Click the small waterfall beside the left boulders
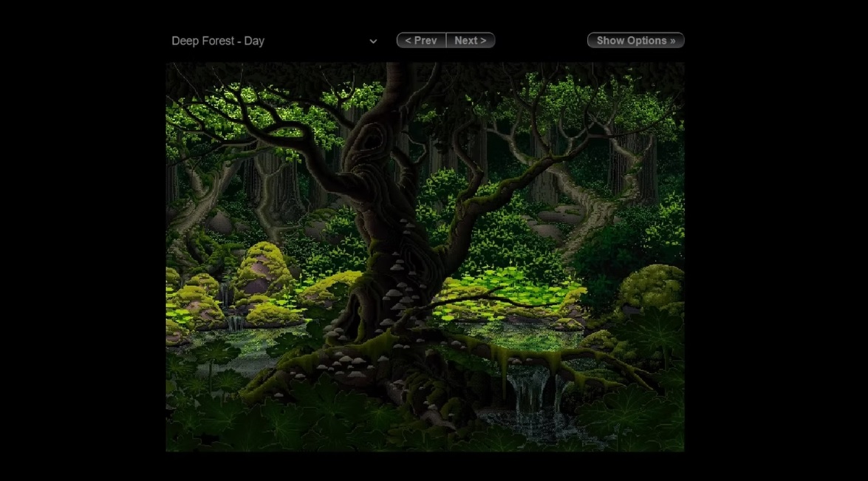The height and width of the screenshot is (481, 868). click(235, 321)
